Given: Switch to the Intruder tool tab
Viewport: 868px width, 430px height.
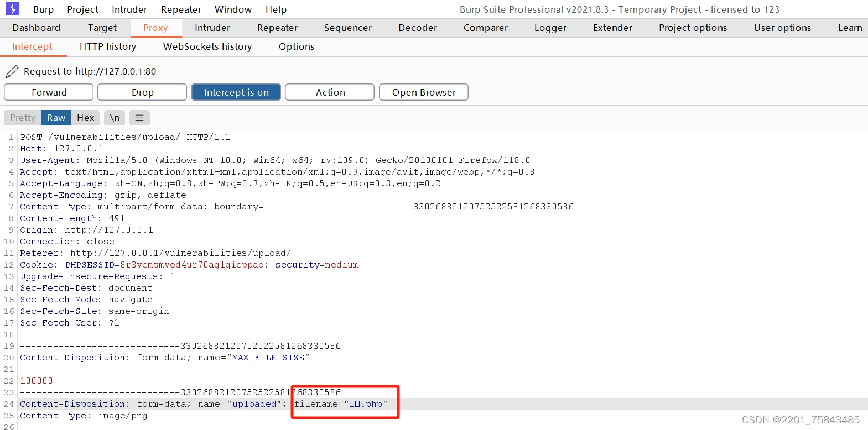Looking at the screenshot, I should pyautogui.click(x=212, y=28).
